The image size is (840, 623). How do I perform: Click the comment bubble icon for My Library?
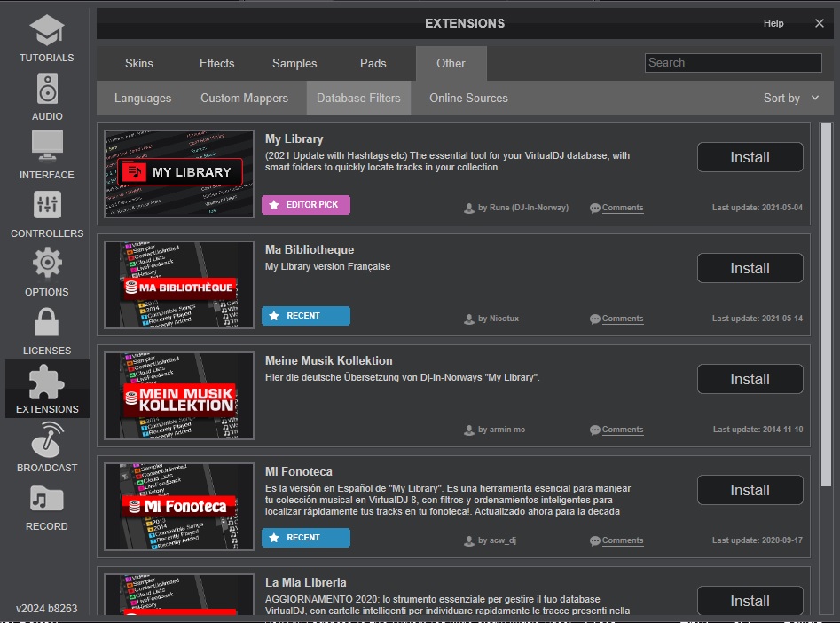coord(594,208)
